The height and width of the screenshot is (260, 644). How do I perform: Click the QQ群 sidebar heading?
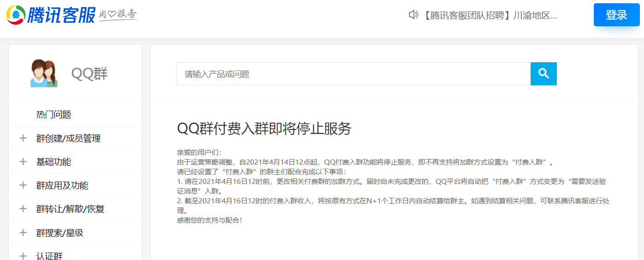[x=89, y=74]
